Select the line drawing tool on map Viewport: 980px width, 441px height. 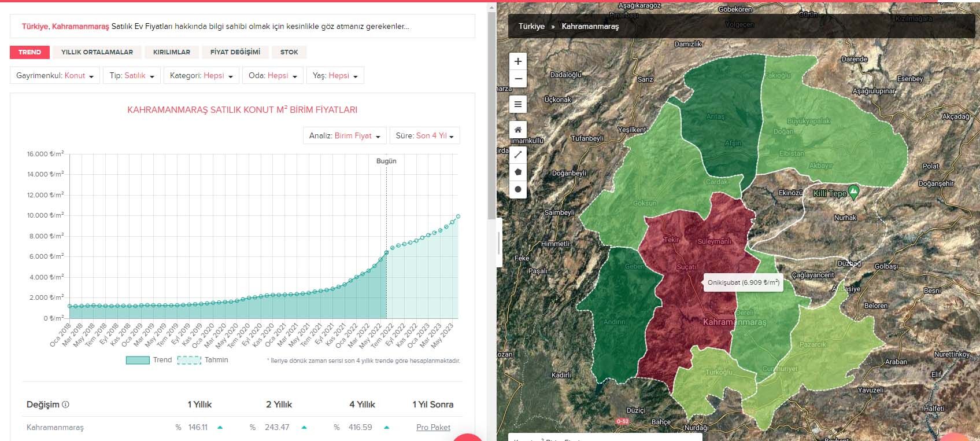517,155
